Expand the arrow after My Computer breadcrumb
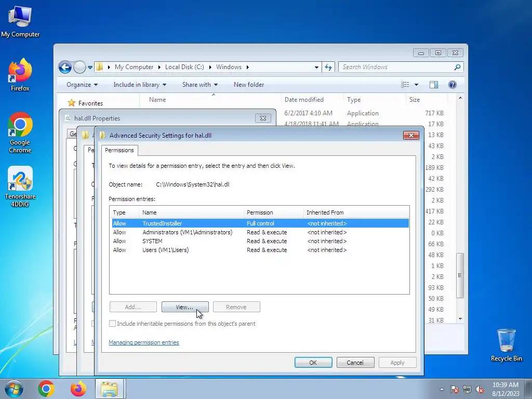532x399 pixels. click(x=159, y=67)
